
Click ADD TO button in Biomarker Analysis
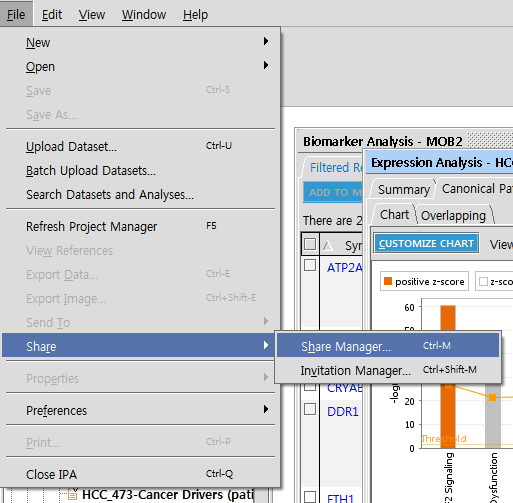click(x=333, y=192)
